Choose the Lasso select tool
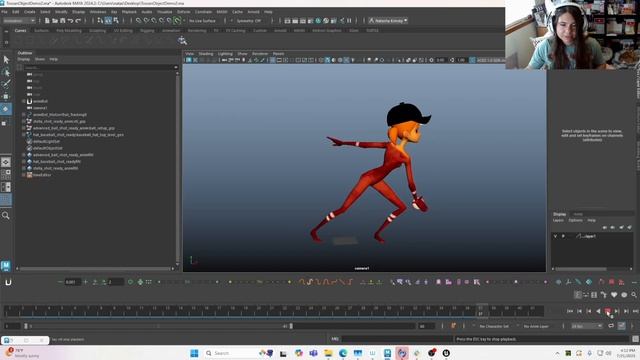 (6, 72)
